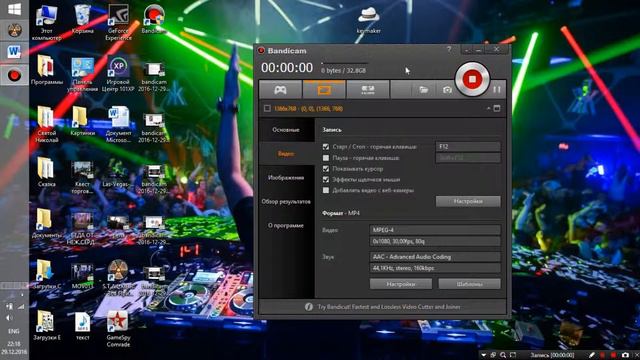The width and height of the screenshot is (640, 360).
Task: Open the Панель управления desktop shortcut
Action: click(83, 74)
